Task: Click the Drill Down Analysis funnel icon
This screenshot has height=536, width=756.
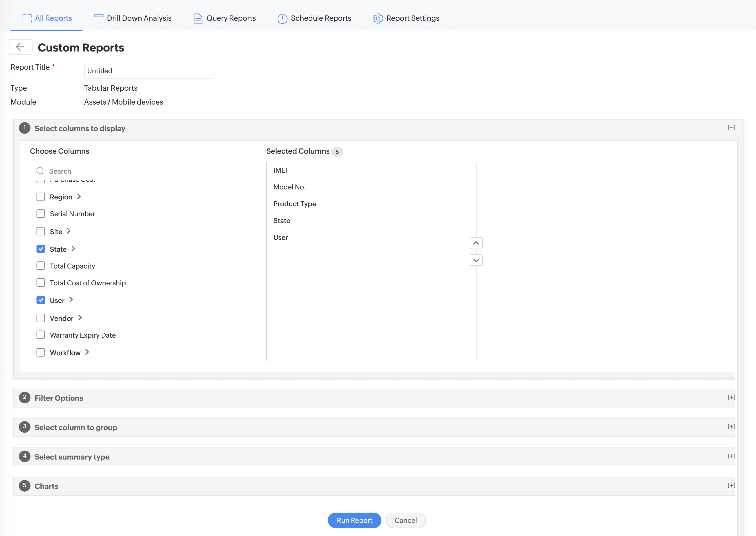Action: click(x=98, y=18)
